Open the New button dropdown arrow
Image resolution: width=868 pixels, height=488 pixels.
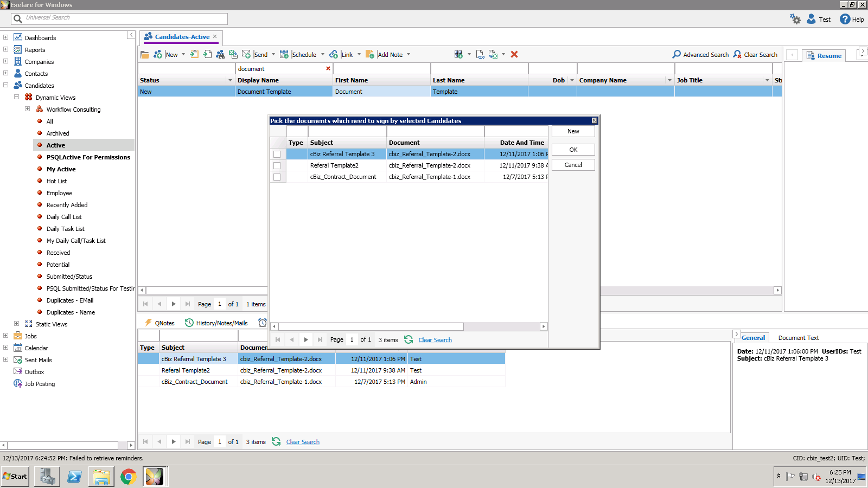click(x=183, y=54)
